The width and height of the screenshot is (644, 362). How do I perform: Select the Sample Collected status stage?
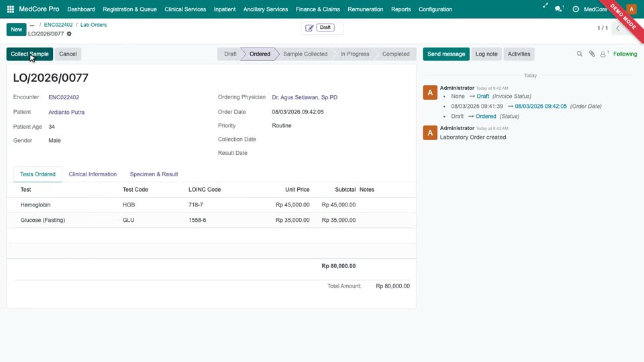tap(305, 54)
